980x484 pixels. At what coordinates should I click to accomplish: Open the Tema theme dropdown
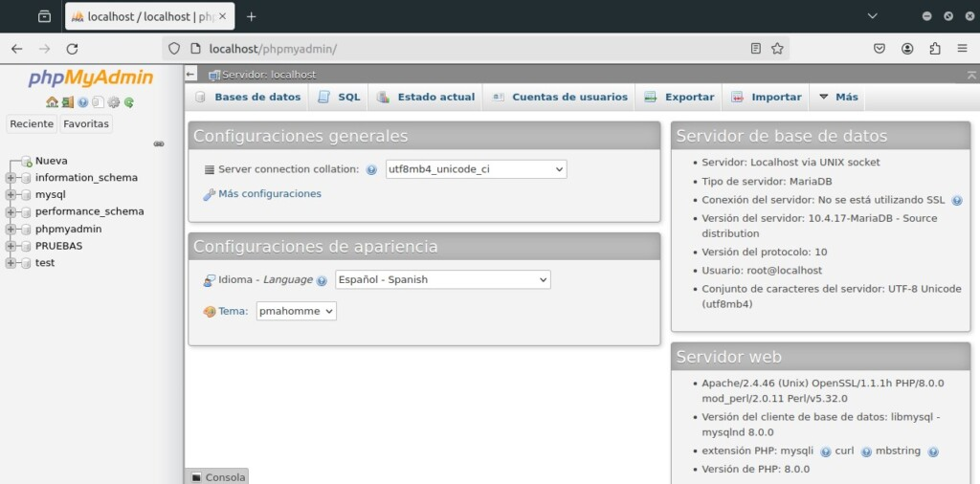[296, 311]
